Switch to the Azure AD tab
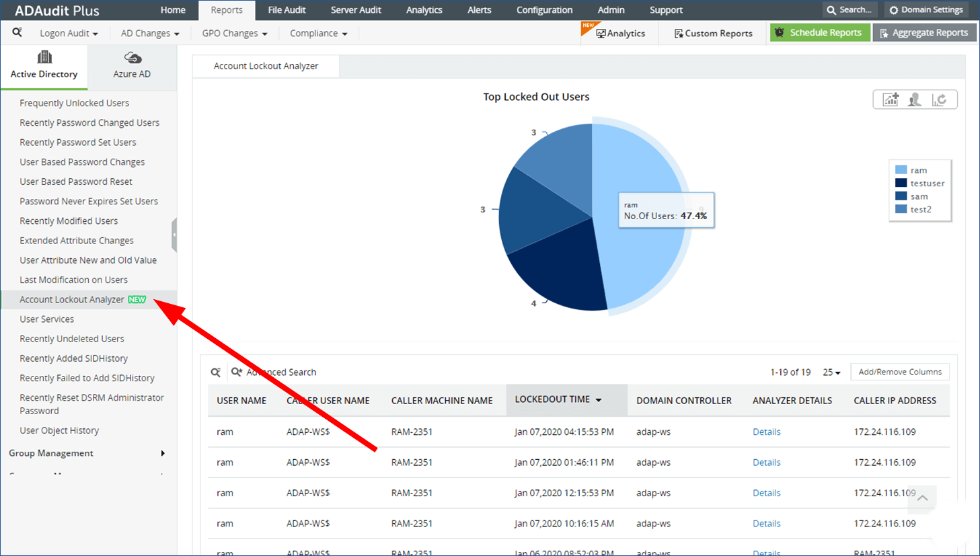This screenshot has height=556, width=980. coord(132,67)
